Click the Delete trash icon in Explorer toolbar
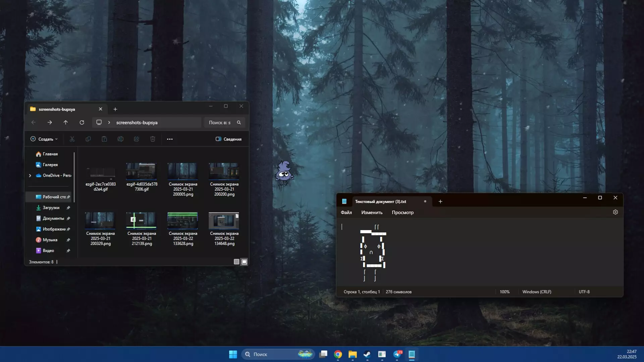The height and width of the screenshot is (362, 644). (x=153, y=139)
